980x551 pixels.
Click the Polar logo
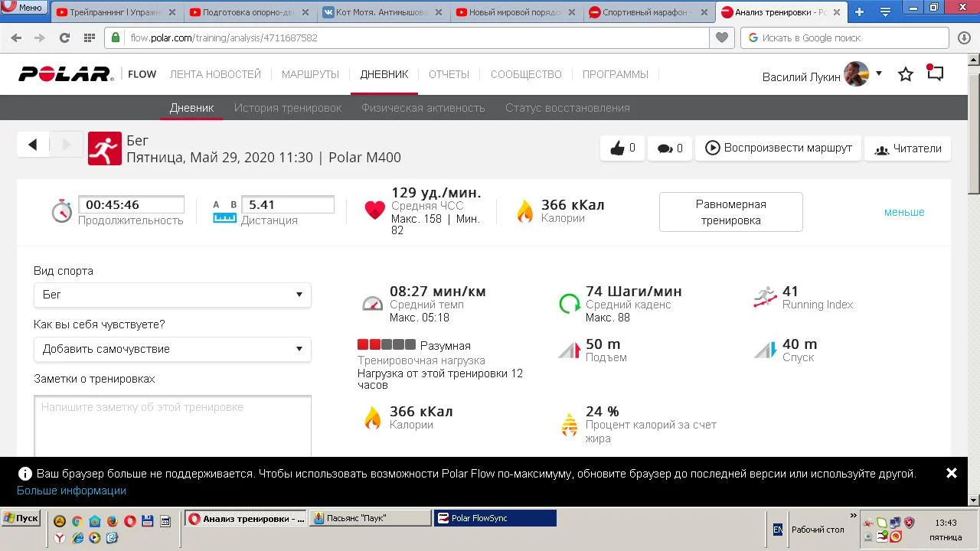coord(66,74)
